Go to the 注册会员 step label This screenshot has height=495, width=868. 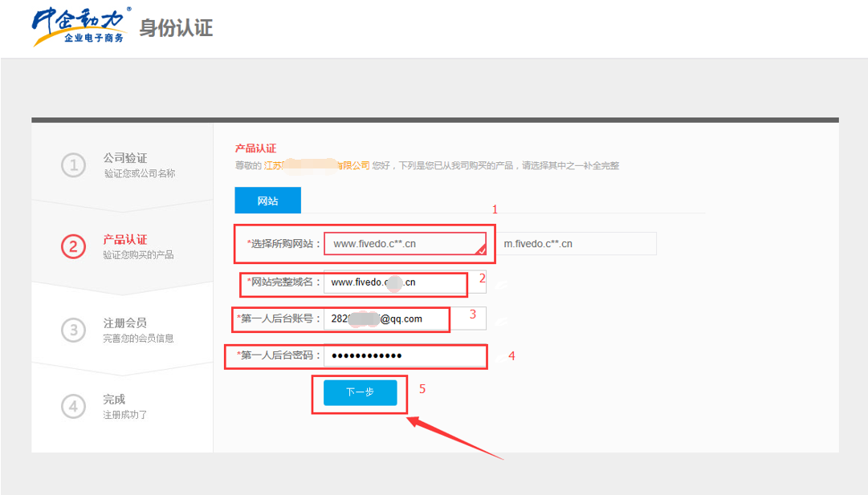tap(125, 323)
